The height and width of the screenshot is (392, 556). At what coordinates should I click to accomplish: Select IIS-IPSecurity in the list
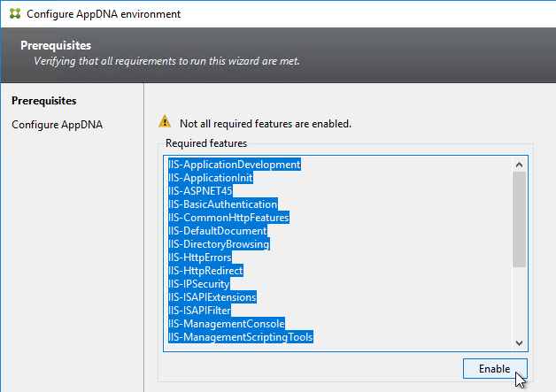199,284
